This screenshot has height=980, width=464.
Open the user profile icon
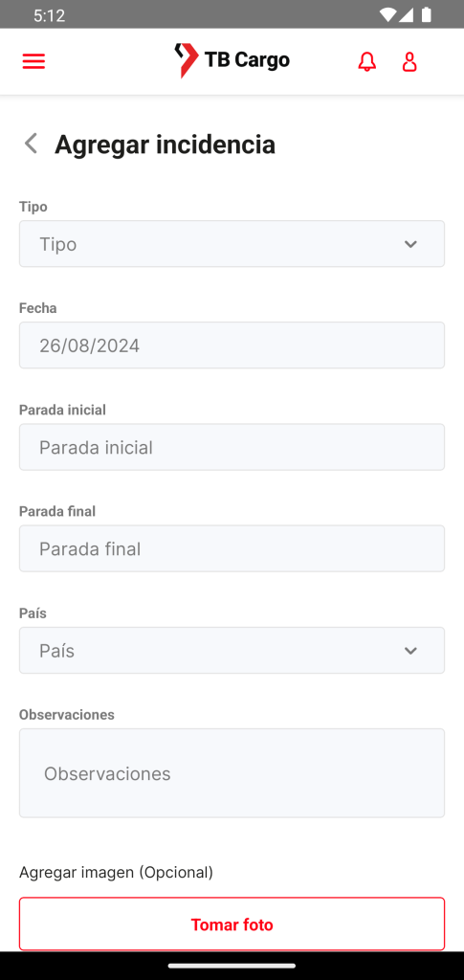(x=409, y=61)
